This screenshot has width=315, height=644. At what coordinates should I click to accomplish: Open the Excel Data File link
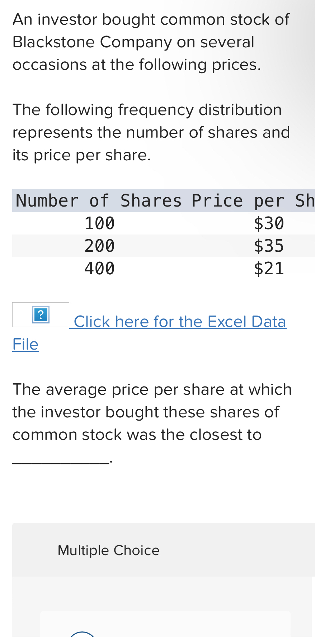(x=178, y=321)
